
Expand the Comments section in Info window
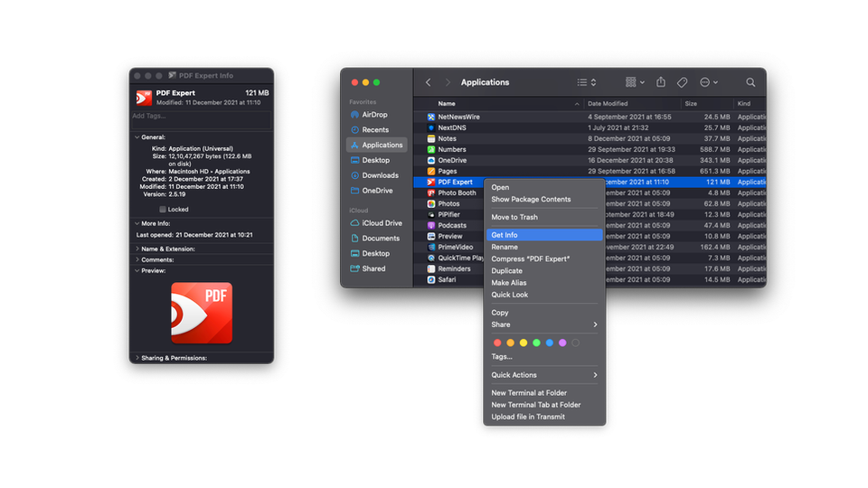coord(137,259)
